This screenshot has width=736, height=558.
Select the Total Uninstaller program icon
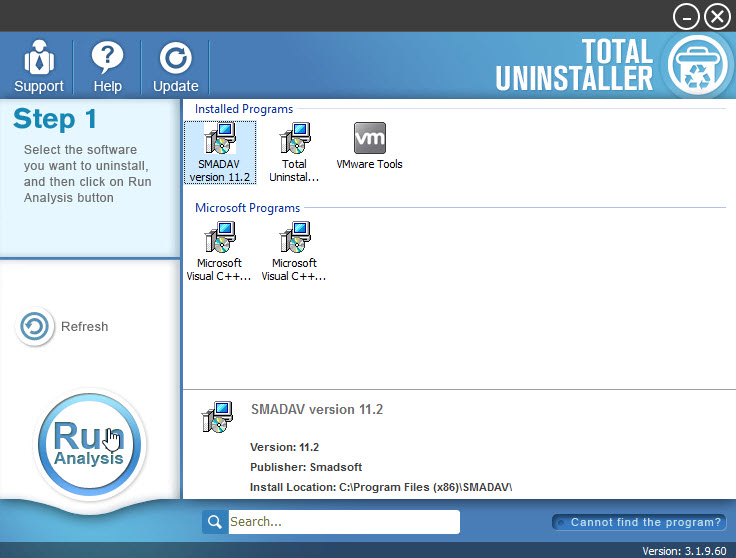click(x=294, y=153)
